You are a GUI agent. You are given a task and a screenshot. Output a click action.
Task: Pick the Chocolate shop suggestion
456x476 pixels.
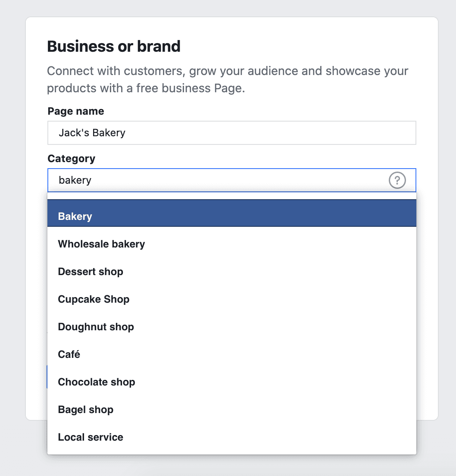97,382
